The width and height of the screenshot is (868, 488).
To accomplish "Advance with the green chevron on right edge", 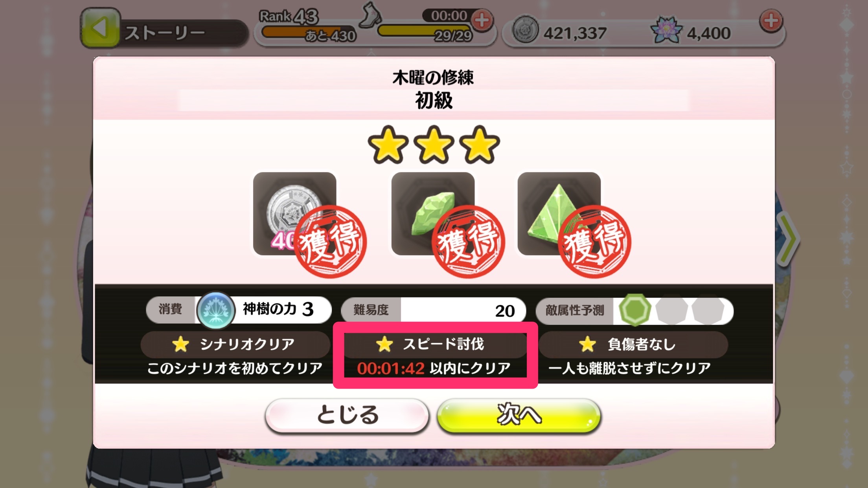I will (787, 238).
